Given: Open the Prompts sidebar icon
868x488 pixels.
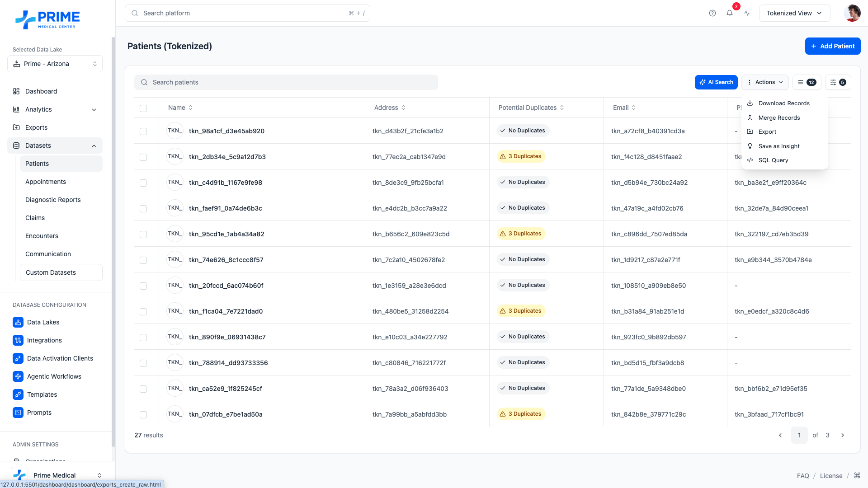Looking at the screenshot, I should click(x=18, y=413).
